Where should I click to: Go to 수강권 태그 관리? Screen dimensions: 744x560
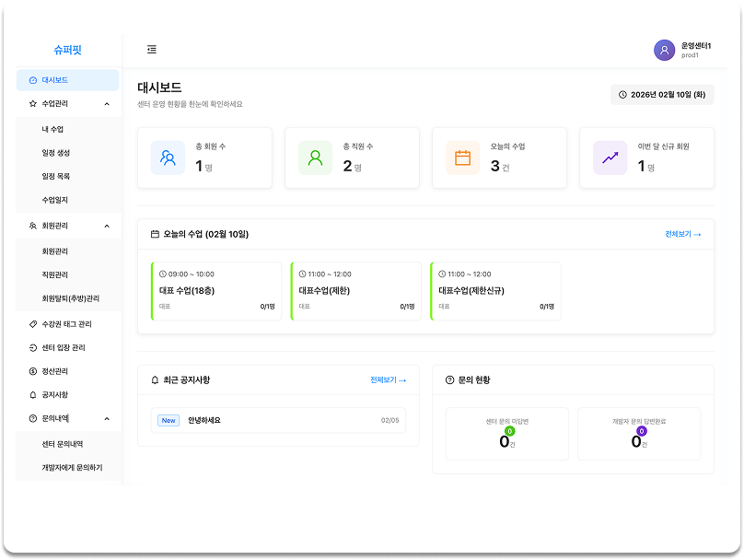[66, 324]
